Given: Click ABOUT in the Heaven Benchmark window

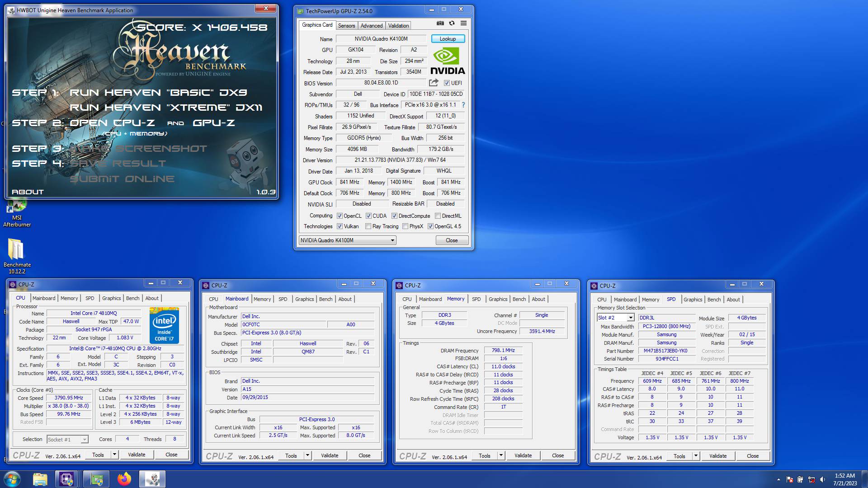Looking at the screenshot, I should tap(28, 192).
